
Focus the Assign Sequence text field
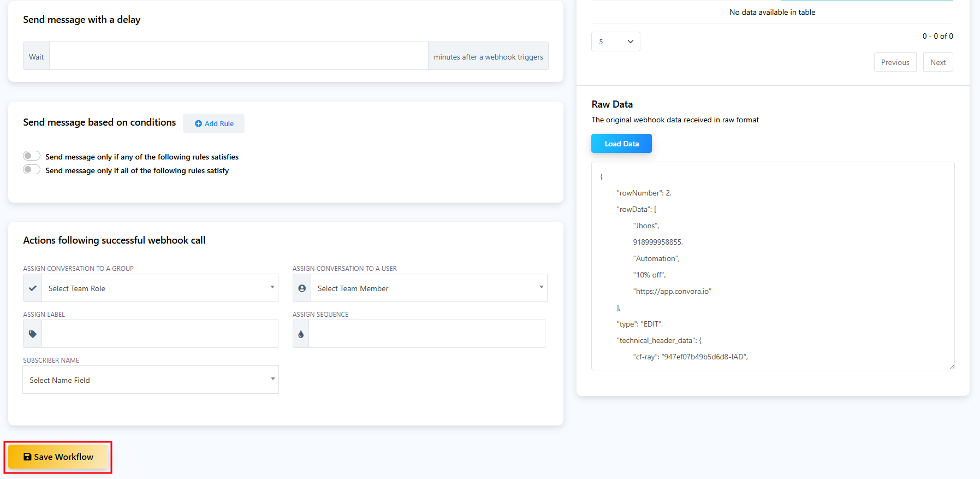(x=426, y=334)
